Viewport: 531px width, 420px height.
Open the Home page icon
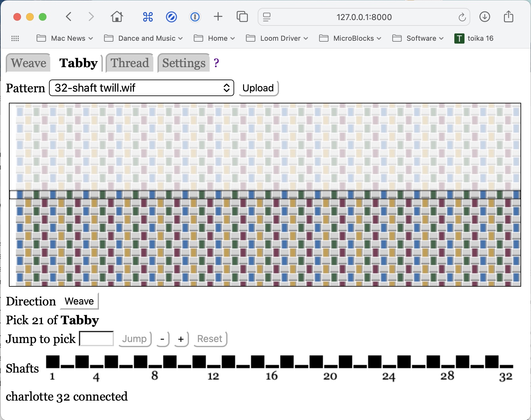pyautogui.click(x=117, y=17)
